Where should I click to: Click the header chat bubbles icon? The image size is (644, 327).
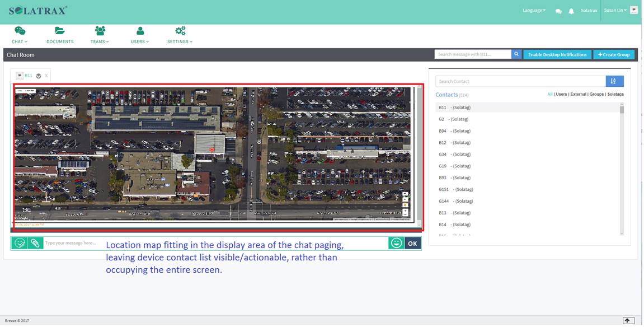coord(558,11)
